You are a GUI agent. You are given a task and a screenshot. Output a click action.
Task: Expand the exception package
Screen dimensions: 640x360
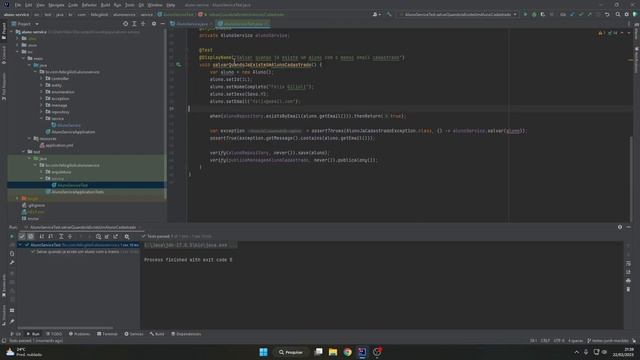pyautogui.click(x=41, y=98)
